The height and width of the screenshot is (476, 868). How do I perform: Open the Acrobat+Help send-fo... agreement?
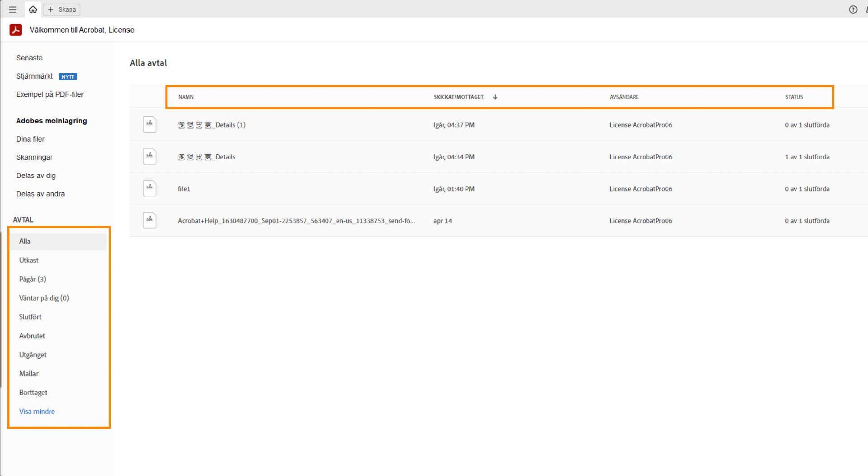pyautogui.click(x=296, y=221)
